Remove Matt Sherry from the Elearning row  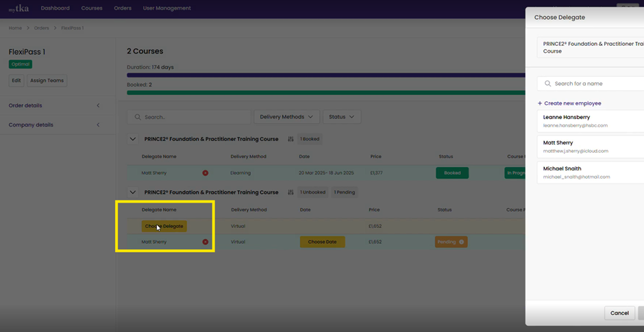[x=206, y=173]
